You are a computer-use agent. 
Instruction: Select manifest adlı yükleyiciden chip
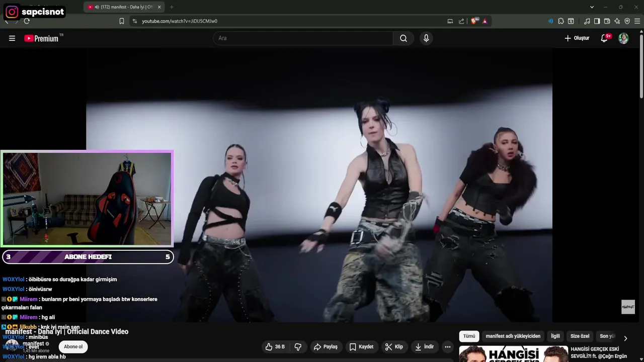513,336
